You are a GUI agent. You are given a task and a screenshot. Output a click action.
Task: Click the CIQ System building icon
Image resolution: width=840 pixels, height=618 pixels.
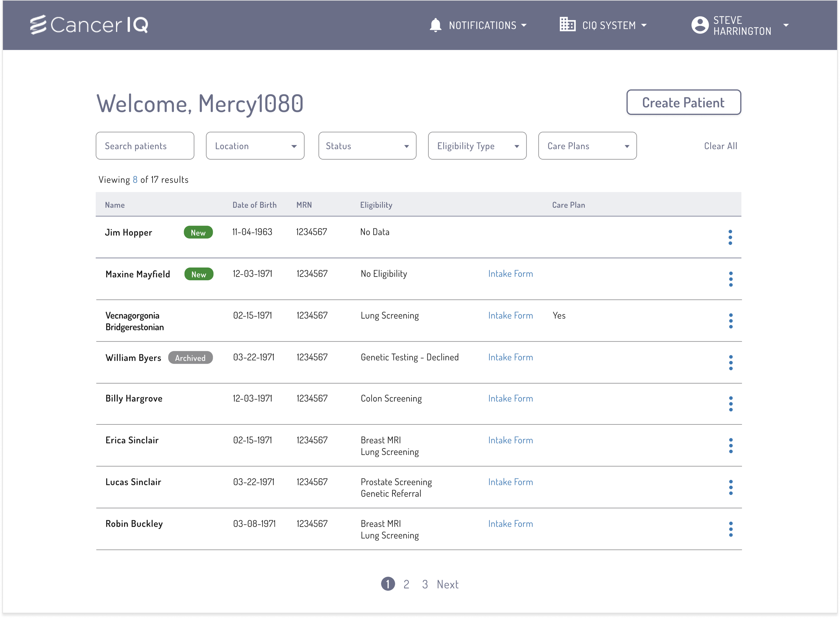pos(567,25)
